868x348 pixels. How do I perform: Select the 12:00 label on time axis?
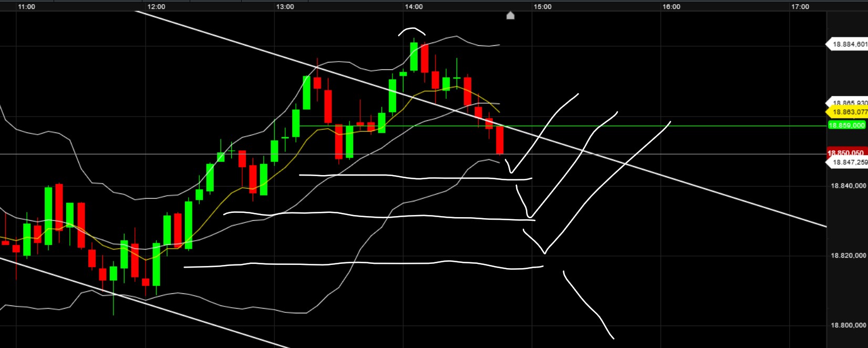(156, 7)
